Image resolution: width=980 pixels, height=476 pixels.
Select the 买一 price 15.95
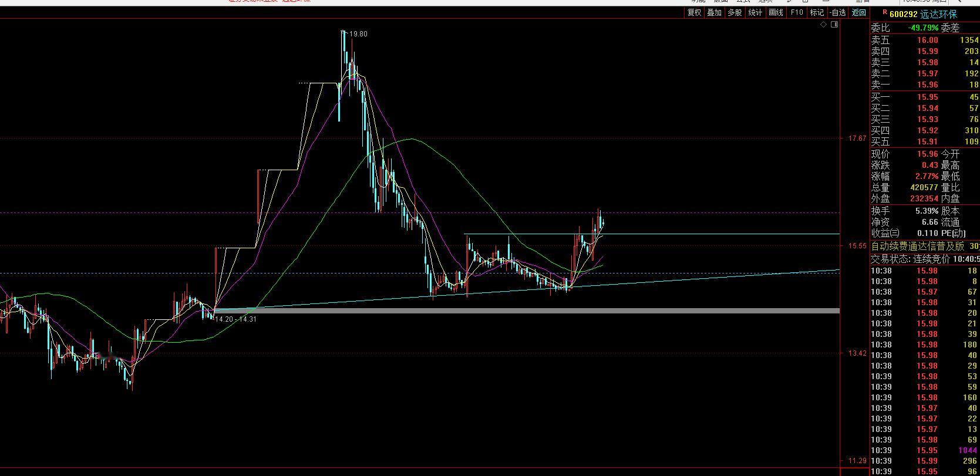click(x=928, y=97)
